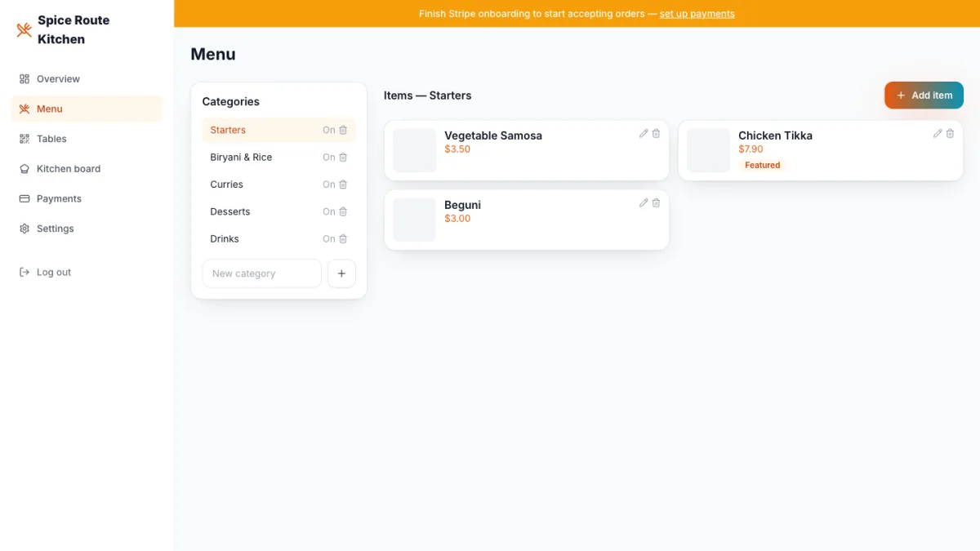The height and width of the screenshot is (551, 980).
Task: Click the Add item button
Action: (924, 96)
